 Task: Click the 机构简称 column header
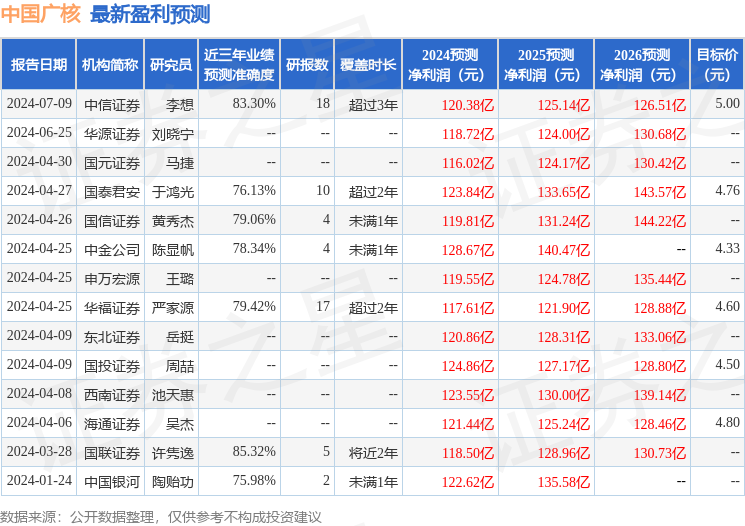tap(110, 65)
